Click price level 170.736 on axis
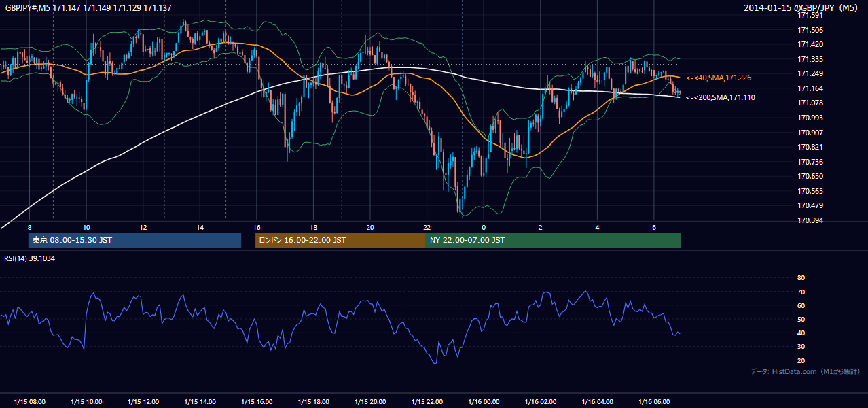Image resolution: width=868 pixels, height=408 pixels. 810,162
